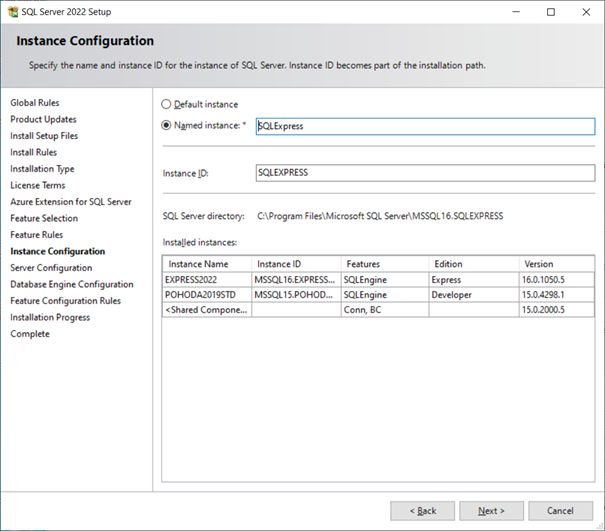Click the Express edition cell
This screenshot has width=605, height=531.
pos(474,280)
